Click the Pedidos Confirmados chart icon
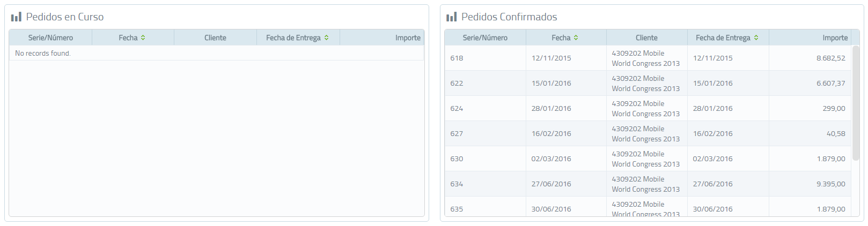The image size is (868, 226). click(x=451, y=17)
